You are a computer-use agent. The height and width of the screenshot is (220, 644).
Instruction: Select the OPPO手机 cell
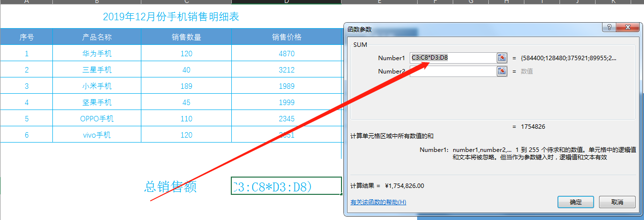(x=97, y=118)
